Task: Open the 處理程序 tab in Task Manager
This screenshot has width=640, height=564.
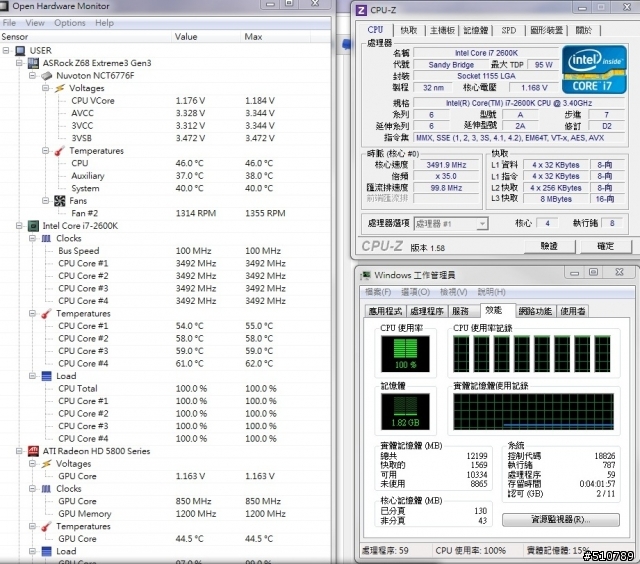Action: pos(427,311)
